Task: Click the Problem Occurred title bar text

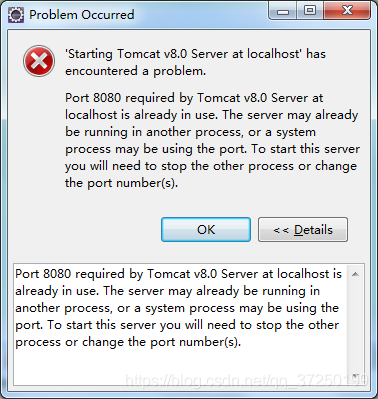Action: pyautogui.click(x=82, y=15)
